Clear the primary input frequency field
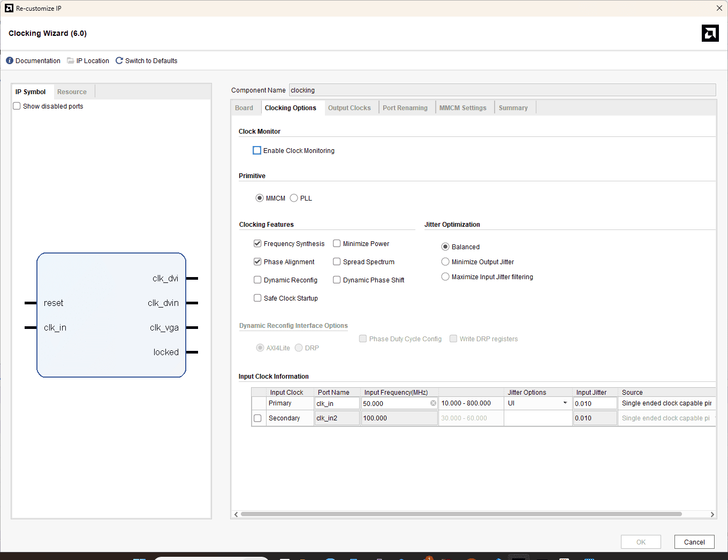Image resolution: width=728 pixels, height=560 pixels. point(433,403)
